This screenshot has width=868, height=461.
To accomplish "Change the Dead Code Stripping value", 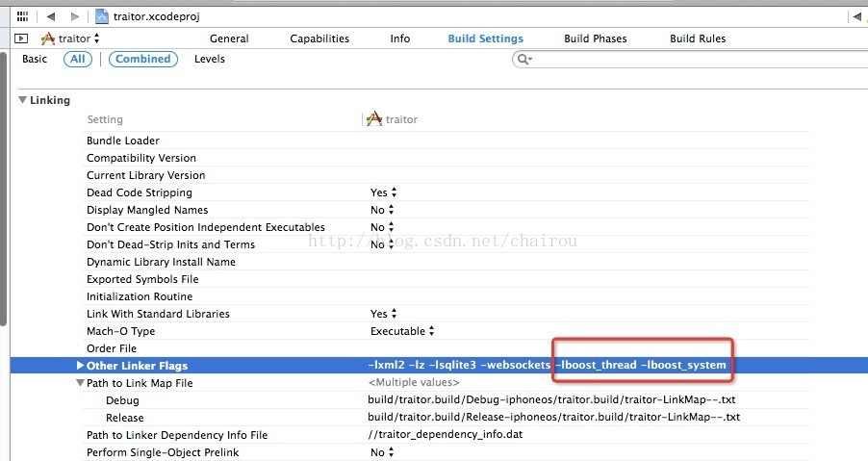I will 384,192.
